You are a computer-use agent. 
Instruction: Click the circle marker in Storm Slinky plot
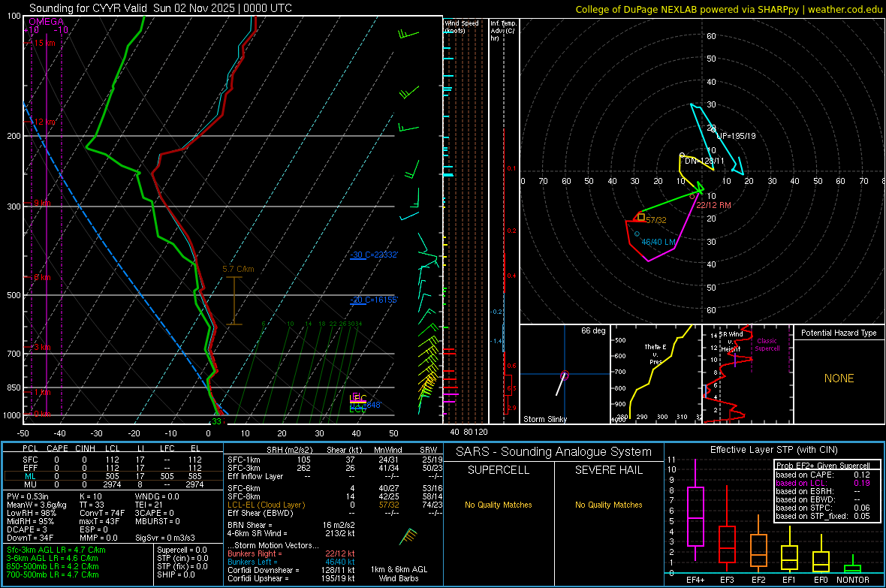point(565,375)
